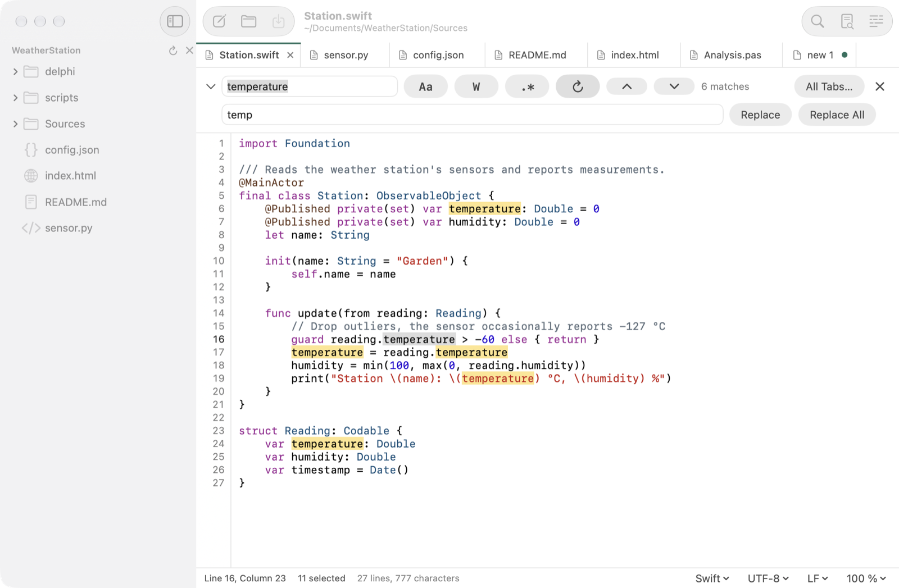Switch to the sensor.py tab
This screenshot has height=588, width=899.
click(345, 55)
